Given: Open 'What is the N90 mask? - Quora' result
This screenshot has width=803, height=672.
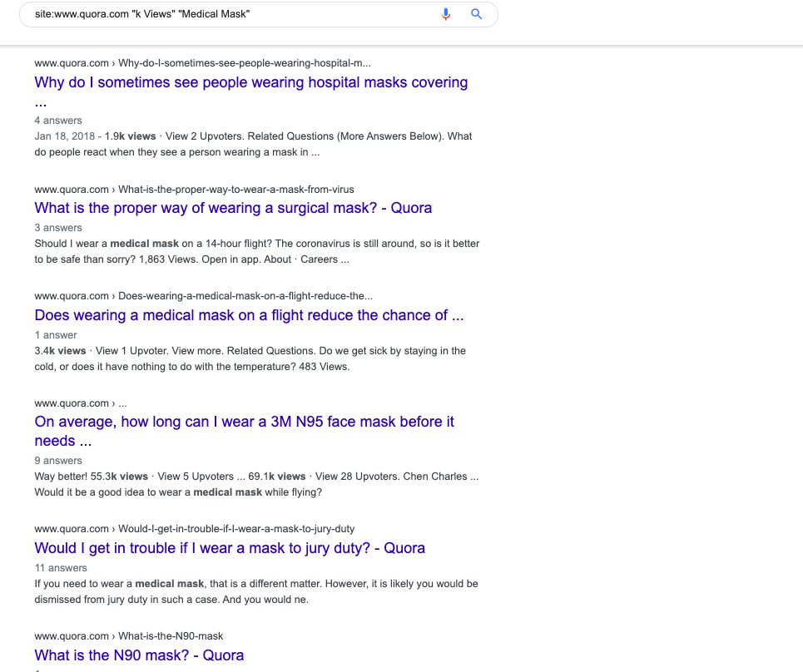Looking at the screenshot, I should pyautogui.click(x=139, y=655).
